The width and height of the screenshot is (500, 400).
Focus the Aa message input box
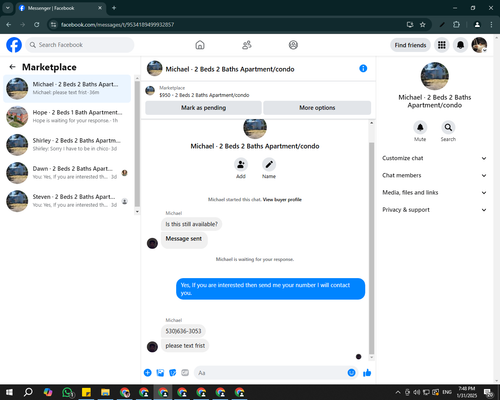[271, 373]
